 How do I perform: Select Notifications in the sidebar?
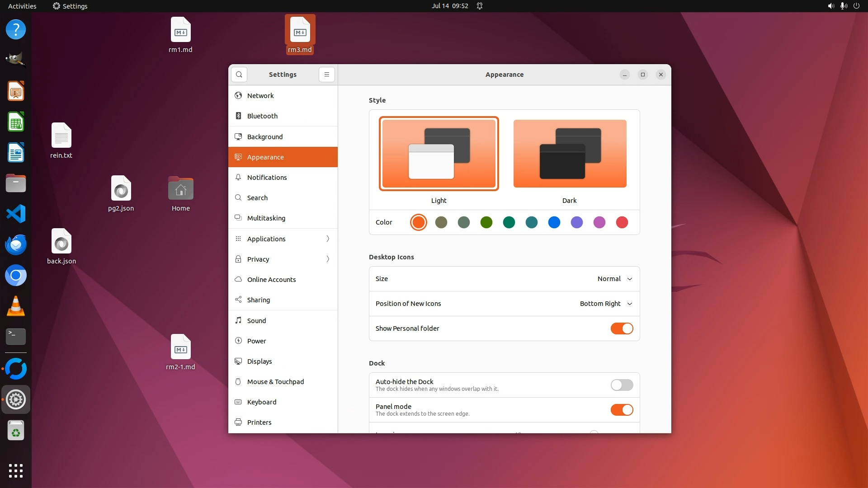[x=267, y=177]
